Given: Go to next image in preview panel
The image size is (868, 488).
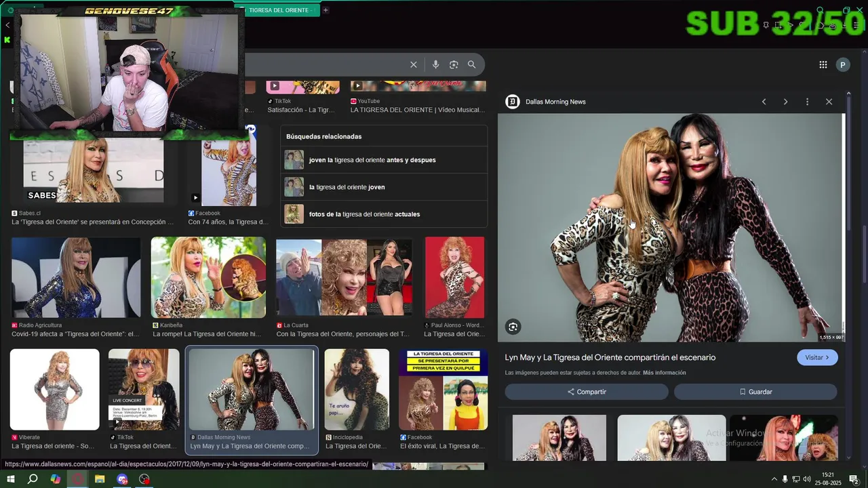Looking at the screenshot, I should pyautogui.click(x=785, y=102).
